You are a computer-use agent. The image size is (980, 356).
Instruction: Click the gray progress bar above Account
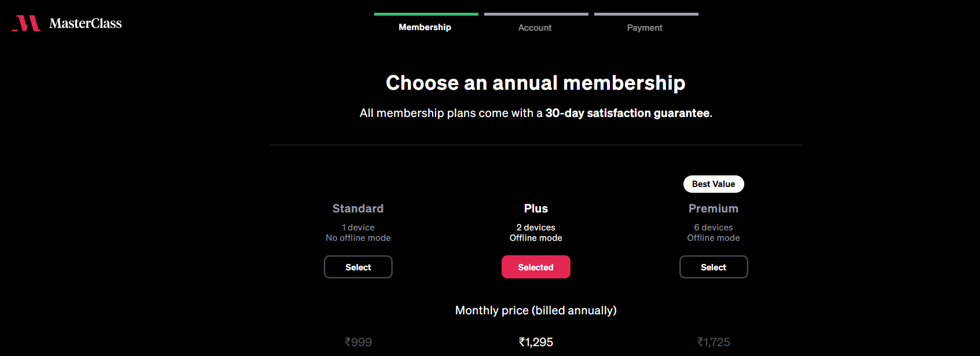tap(536, 14)
